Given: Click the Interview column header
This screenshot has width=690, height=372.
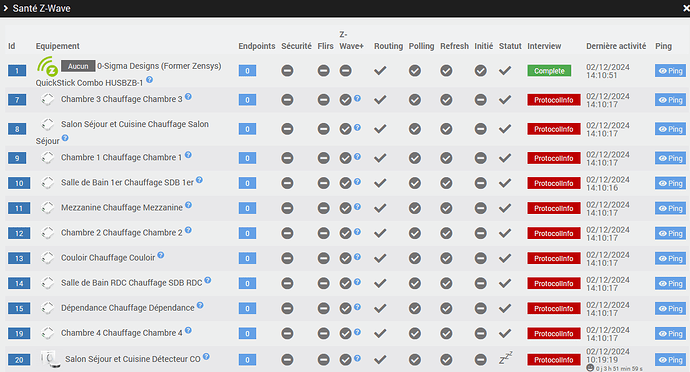Looking at the screenshot, I should (x=544, y=46).
